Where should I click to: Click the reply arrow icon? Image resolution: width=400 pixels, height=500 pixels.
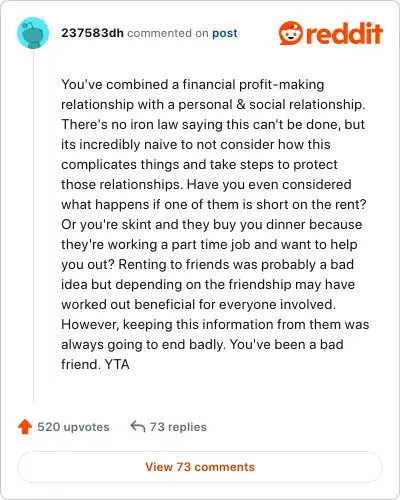138,426
